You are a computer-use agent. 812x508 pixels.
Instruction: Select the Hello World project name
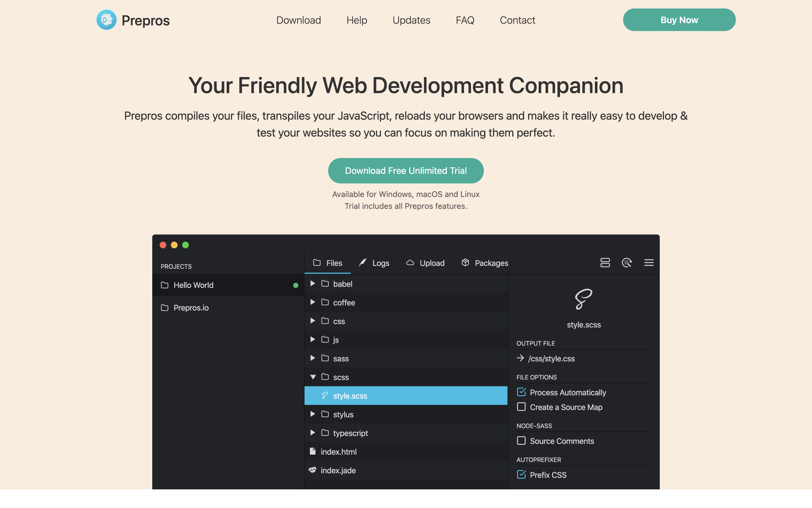coord(193,285)
